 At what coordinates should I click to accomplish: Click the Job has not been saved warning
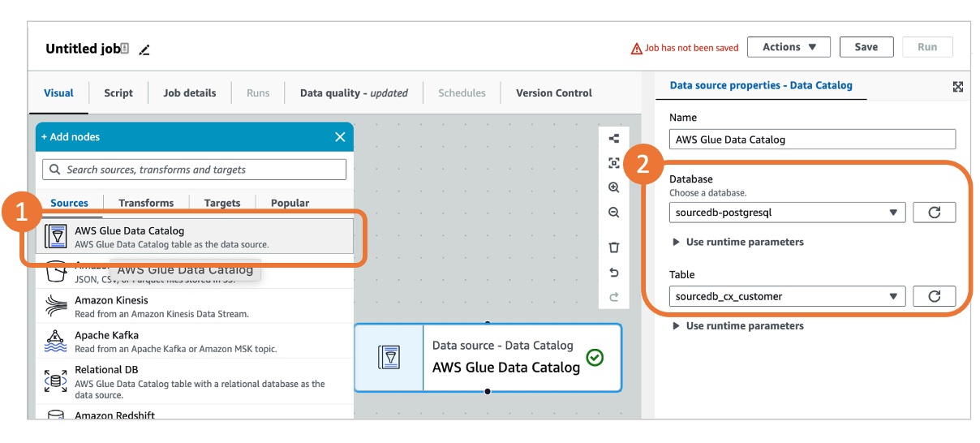tap(685, 48)
